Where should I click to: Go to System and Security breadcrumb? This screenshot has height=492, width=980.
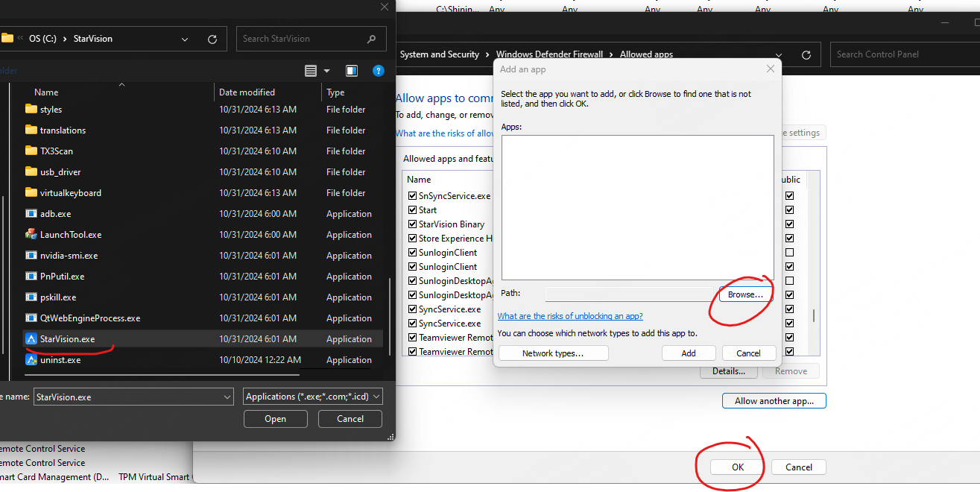pyautogui.click(x=440, y=54)
